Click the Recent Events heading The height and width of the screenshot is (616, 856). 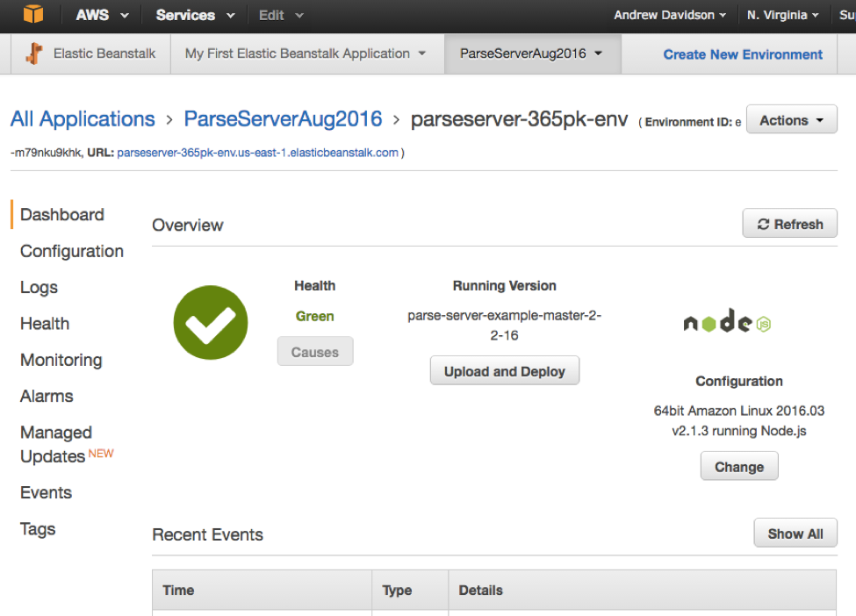pyautogui.click(x=207, y=534)
